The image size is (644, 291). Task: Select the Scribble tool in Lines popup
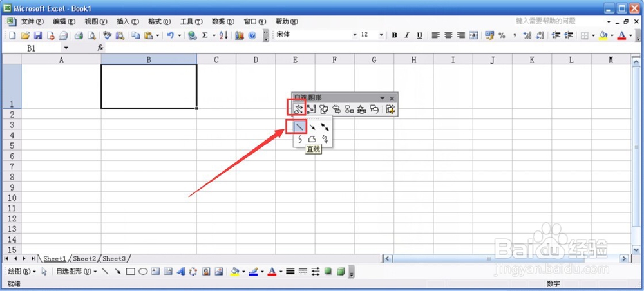pos(325,139)
